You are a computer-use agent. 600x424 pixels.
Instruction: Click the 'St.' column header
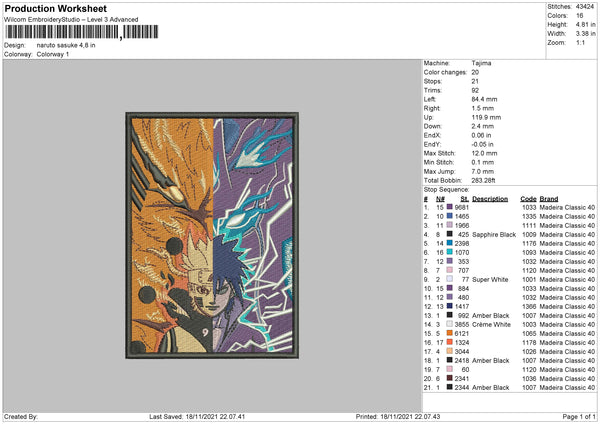pyautogui.click(x=465, y=199)
